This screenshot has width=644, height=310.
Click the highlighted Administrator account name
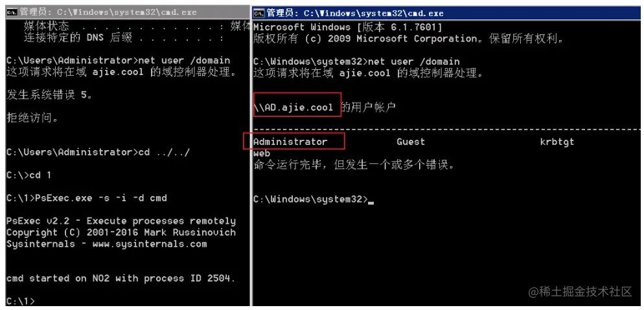pyautogui.click(x=290, y=142)
